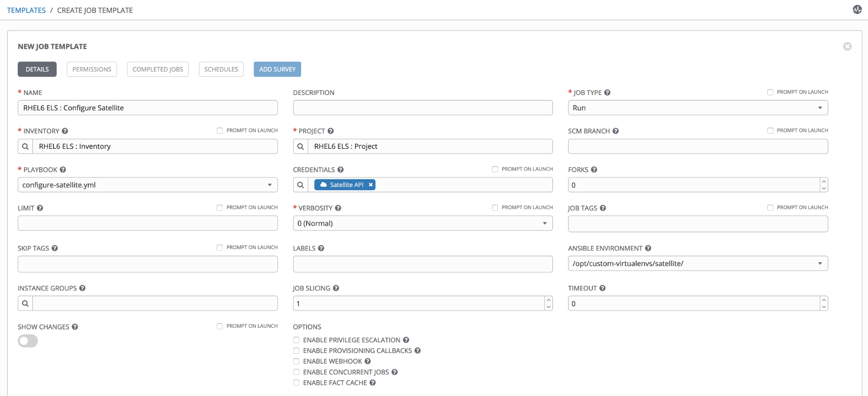This screenshot has width=868, height=396.
Task: Click the Add Survey button
Action: click(277, 69)
